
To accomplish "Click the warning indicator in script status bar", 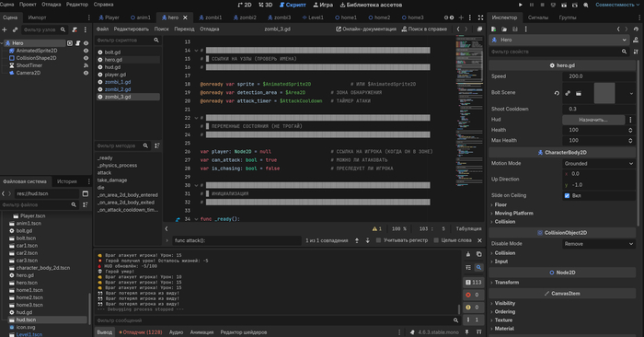I will (377, 229).
